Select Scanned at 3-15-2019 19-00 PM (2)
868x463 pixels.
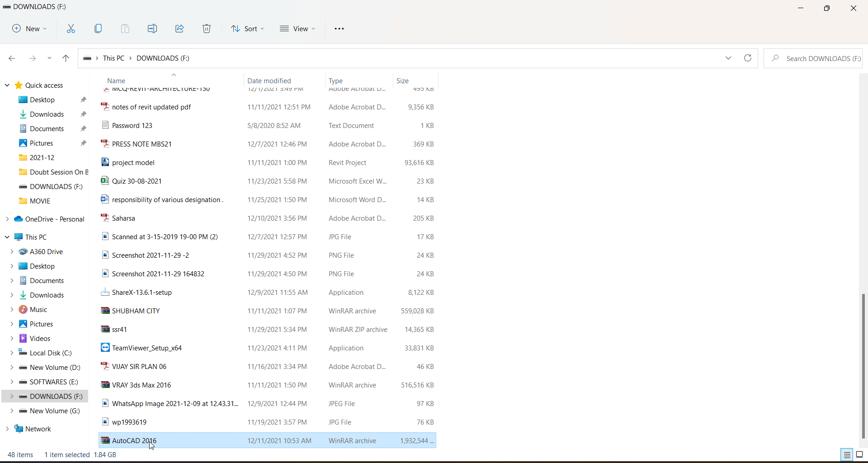coord(165,236)
